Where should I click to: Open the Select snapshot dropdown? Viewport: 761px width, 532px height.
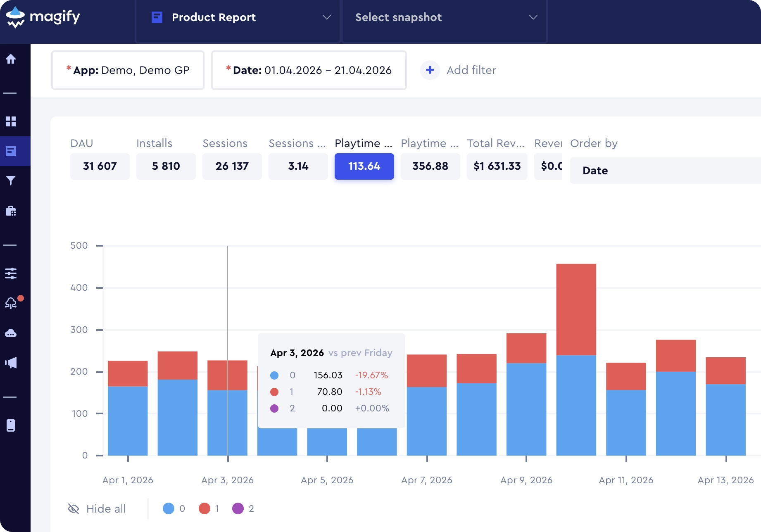coord(445,17)
